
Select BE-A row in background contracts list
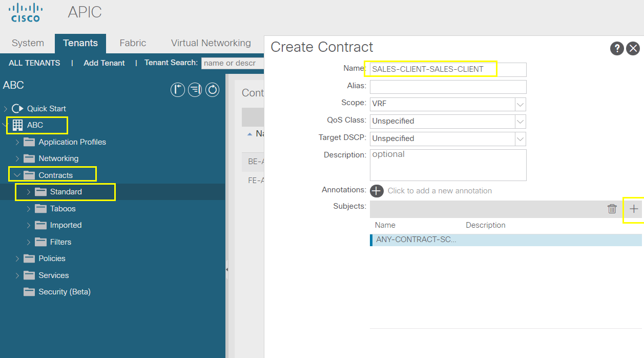coord(253,161)
